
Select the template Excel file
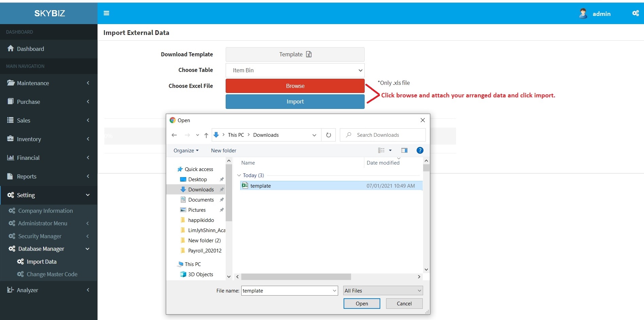(x=260, y=186)
